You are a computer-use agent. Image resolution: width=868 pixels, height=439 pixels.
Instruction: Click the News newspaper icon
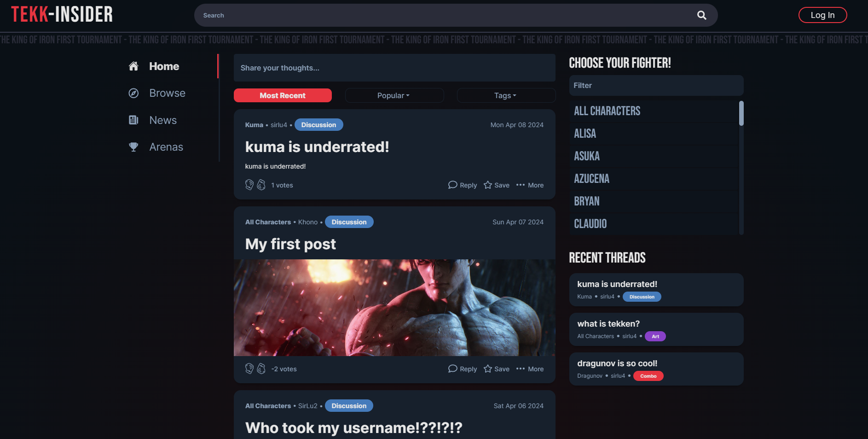pos(133,120)
